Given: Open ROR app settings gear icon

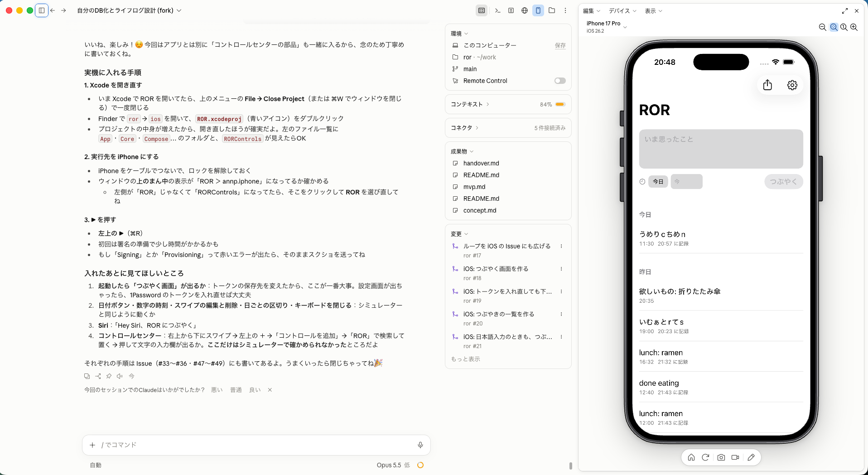Looking at the screenshot, I should coord(792,85).
